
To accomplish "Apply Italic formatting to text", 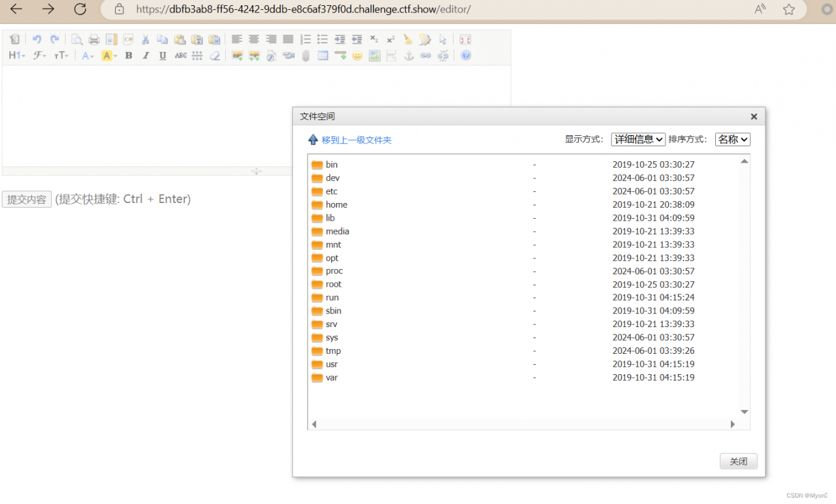I will tap(145, 55).
